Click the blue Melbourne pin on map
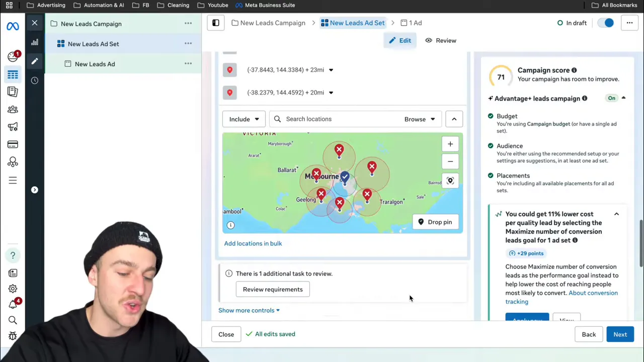This screenshot has height=362, width=644. pos(344,177)
